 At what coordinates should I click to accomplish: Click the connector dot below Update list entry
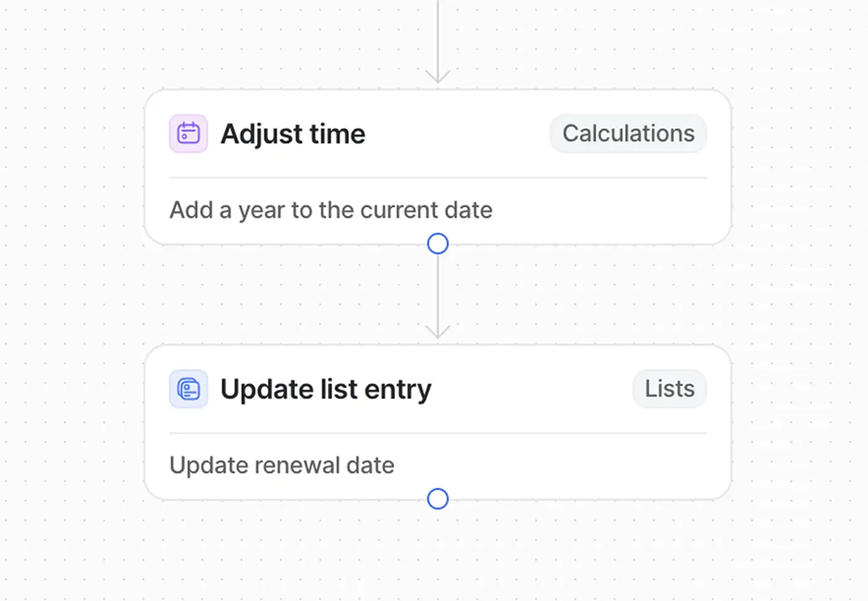tap(437, 499)
